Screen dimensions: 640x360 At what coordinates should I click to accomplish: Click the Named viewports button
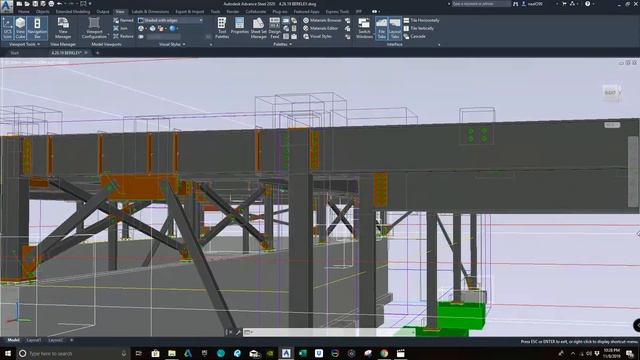[x=123, y=20]
